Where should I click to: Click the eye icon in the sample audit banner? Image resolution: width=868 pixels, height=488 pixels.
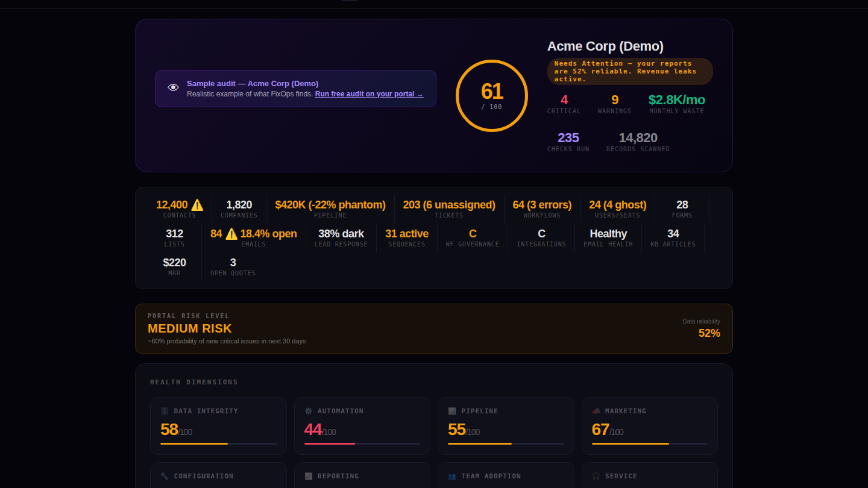(x=174, y=88)
